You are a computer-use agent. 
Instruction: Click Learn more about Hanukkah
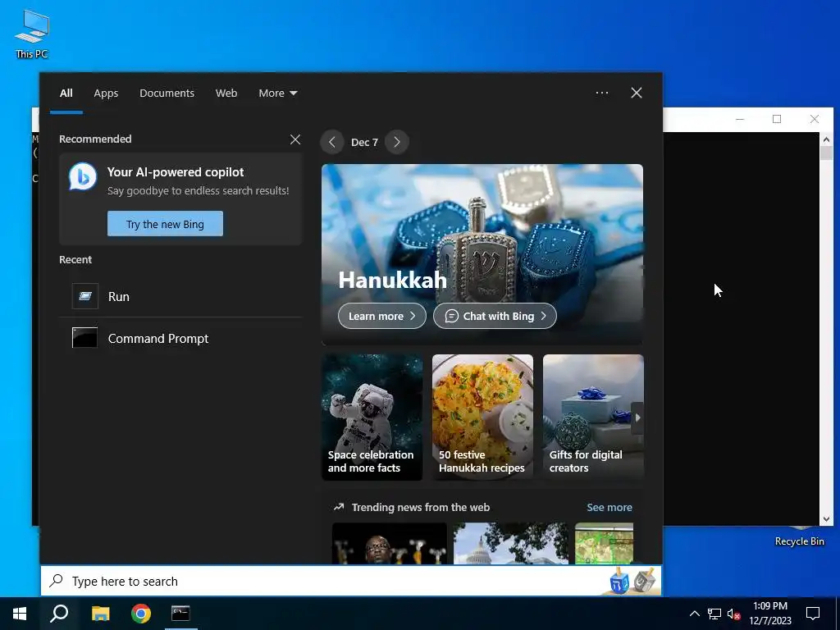[x=382, y=316]
